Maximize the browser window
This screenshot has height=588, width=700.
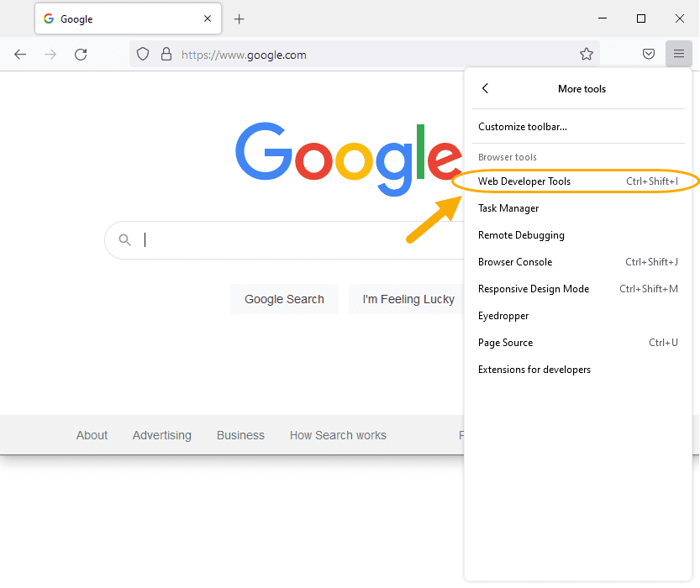641,18
